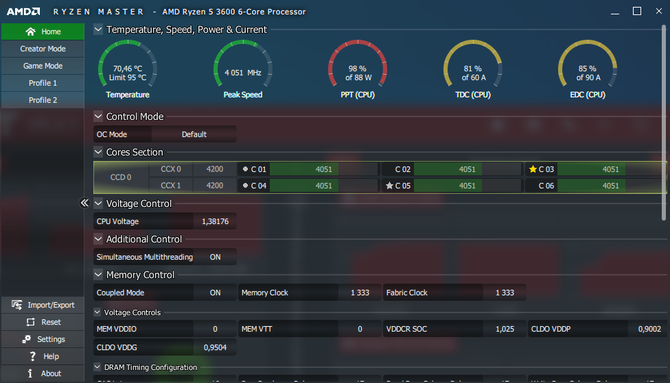670x383 pixels.
Task: Click the vertical scrollbar
Action: 664,123
